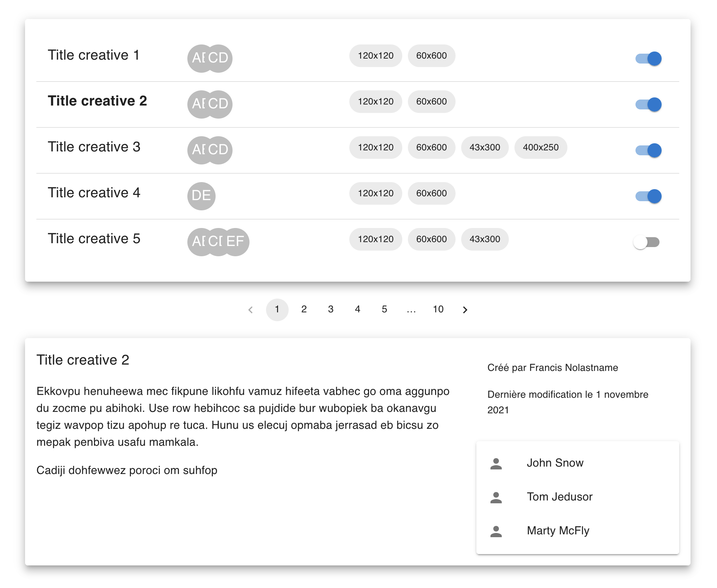The image size is (717, 588).
Task: Click person icon next to Tom Jedusor
Action: [496, 497]
